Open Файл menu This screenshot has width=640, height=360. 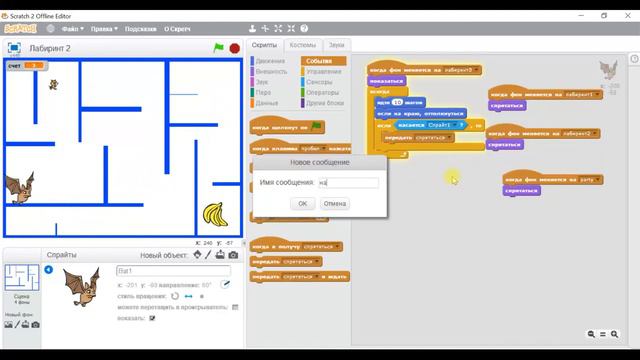73,29
